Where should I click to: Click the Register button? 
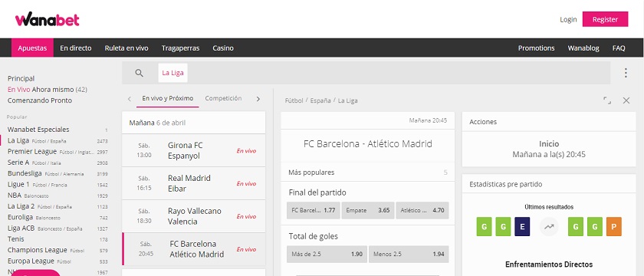coord(605,19)
